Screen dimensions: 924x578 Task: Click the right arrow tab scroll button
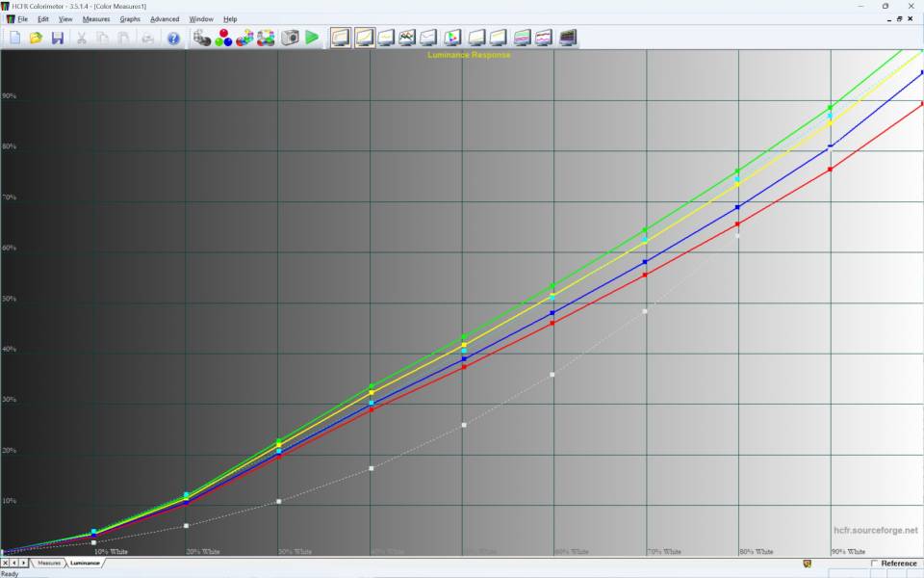point(23,564)
